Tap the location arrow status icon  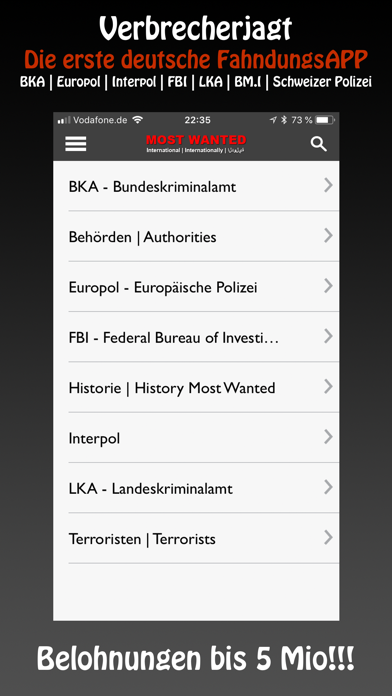tap(273, 120)
